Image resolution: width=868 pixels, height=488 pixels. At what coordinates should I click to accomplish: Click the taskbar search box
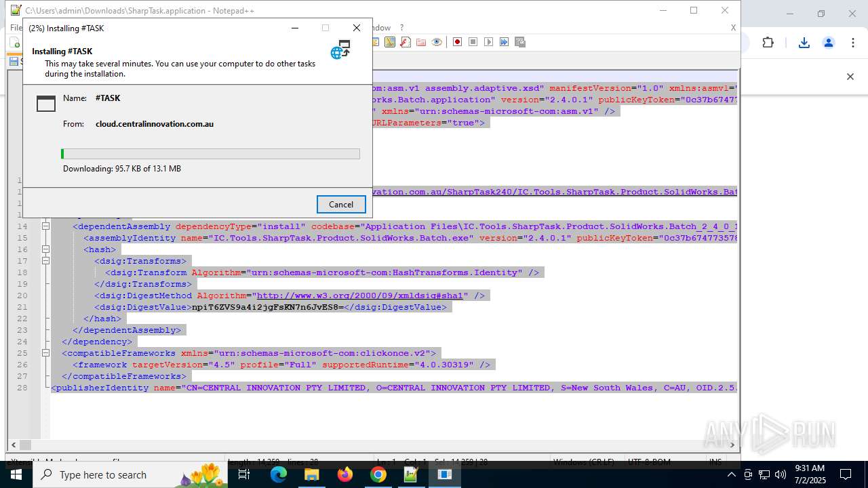coord(130,474)
